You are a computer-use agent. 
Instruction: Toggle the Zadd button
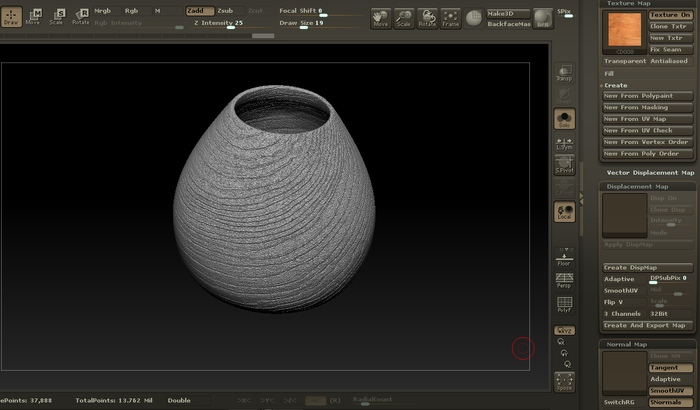pyautogui.click(x=200, y=11)
